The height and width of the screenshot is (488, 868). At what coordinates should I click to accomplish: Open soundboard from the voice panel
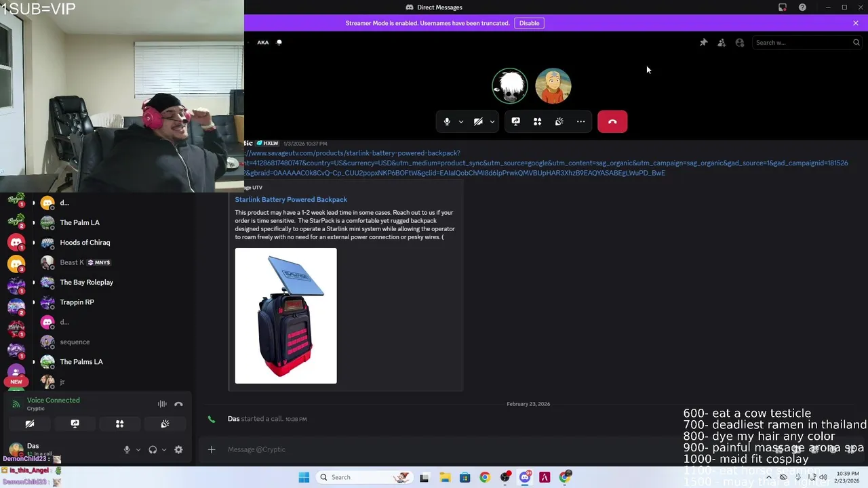click(x=165, y=424)
